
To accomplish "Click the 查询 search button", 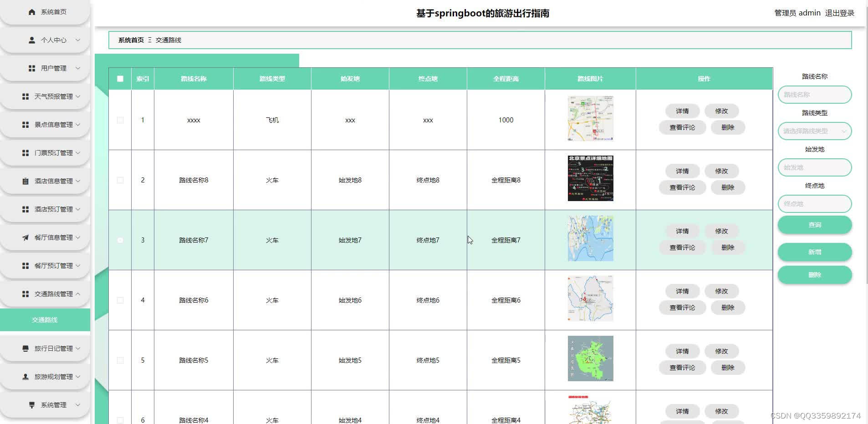I will (815, 225).
